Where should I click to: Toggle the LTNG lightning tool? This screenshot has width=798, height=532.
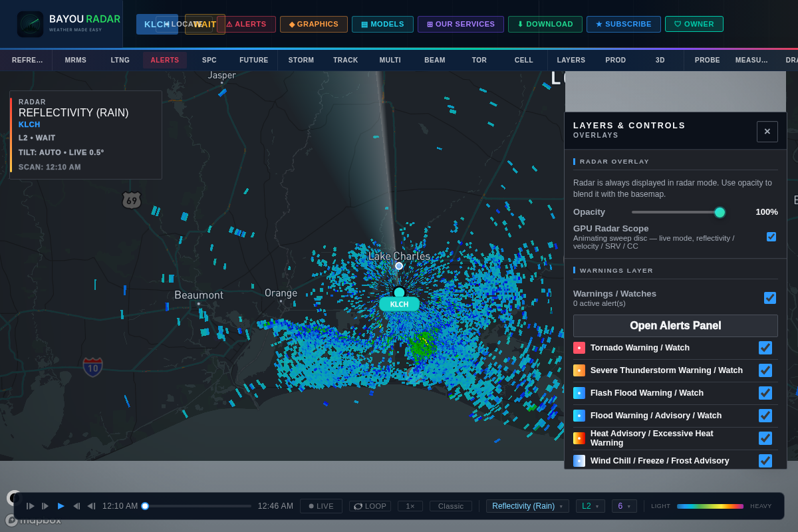(x=120, y=60)
